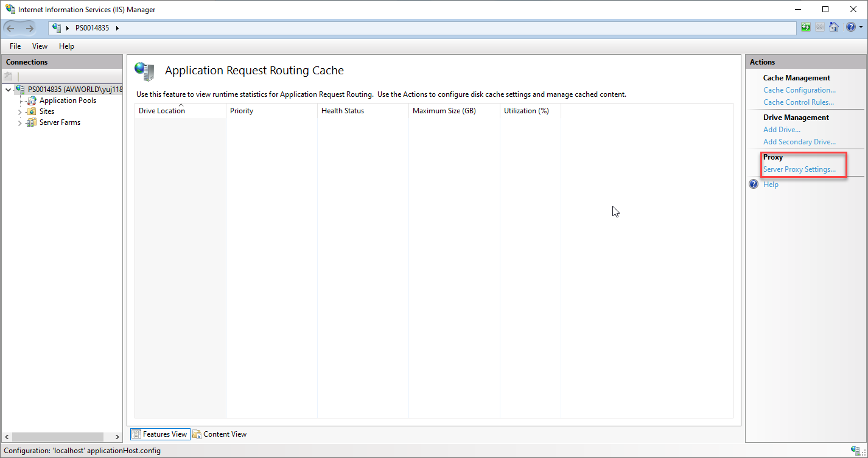Click the status bar network icon
This screenshot has width=868, height=458.
coord(856,451)
